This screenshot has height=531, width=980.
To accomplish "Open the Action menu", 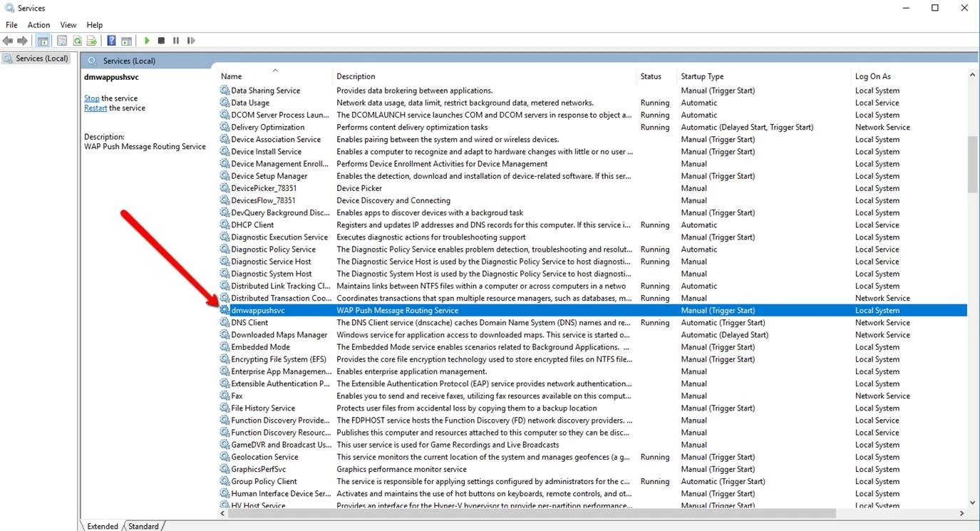I will click(x=38, y=25).
